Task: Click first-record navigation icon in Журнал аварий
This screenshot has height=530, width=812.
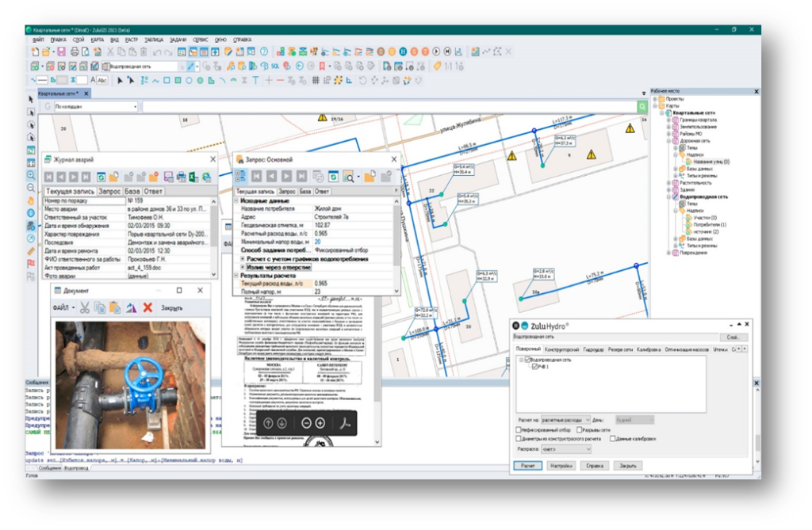Action: click(x=48, y=177)
